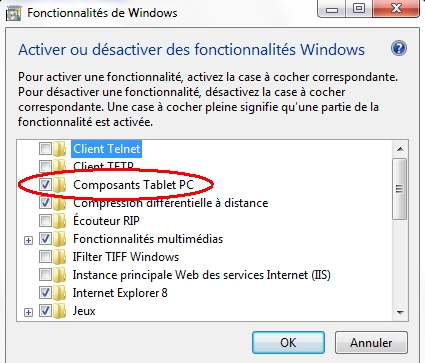Click the scrollbar down arrow
425x363 pixels.
coord(400,312)
